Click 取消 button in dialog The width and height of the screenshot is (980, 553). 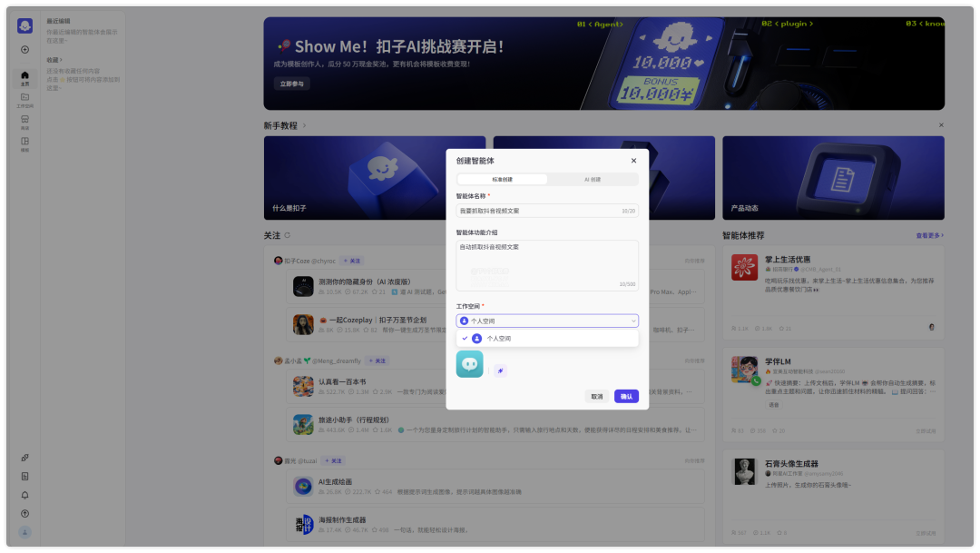click(x=597, y=396)
